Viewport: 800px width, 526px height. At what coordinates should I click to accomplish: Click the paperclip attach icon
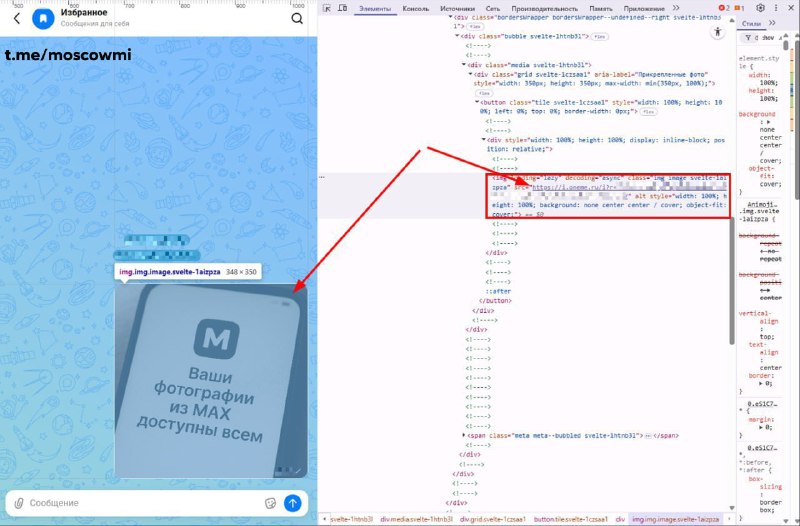coord(18,503)
